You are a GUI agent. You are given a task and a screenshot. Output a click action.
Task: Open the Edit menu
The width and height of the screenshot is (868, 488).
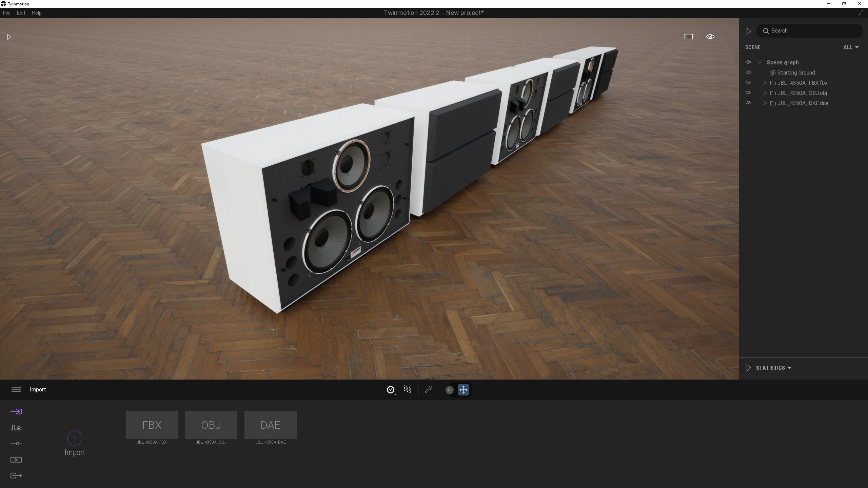(x=21, y=13)
